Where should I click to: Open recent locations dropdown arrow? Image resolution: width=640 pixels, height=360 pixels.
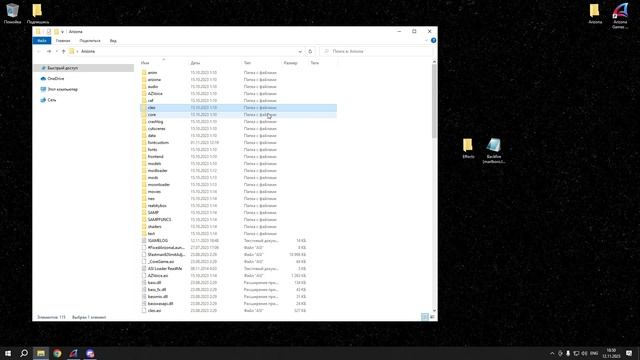(56, 51)
